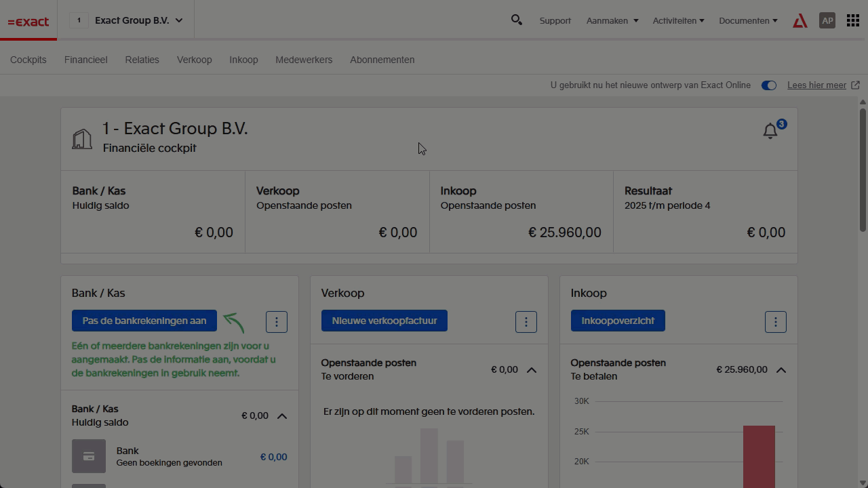Click the Bank account card icon

point(89,456)
